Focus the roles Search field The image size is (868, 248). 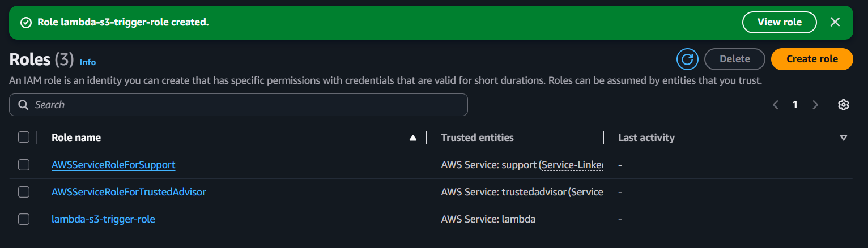239,105
